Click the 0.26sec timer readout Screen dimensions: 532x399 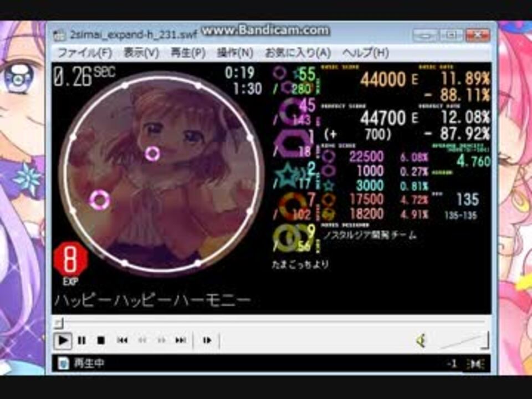click(x=84, y=76)
